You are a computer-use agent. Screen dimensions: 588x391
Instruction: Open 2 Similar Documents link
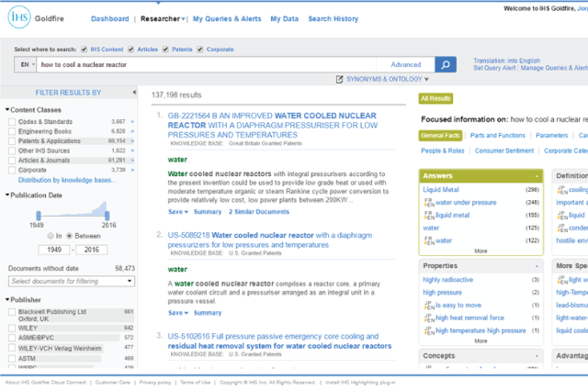coord(259,212)
